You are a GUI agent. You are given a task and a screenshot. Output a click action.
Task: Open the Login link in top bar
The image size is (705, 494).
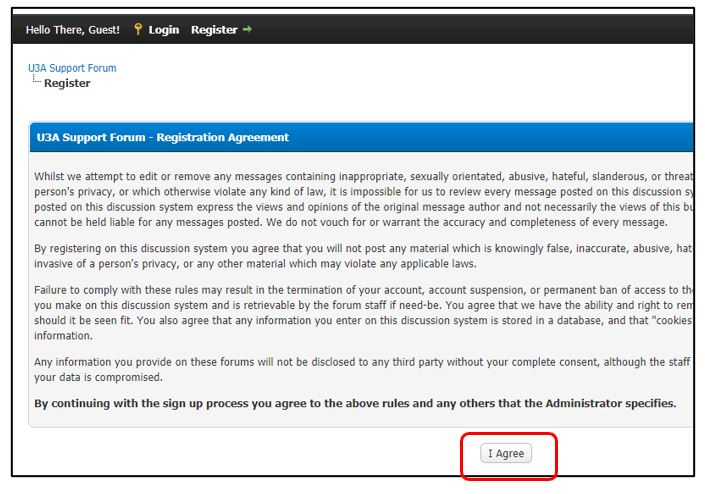[x=164, y=30]
